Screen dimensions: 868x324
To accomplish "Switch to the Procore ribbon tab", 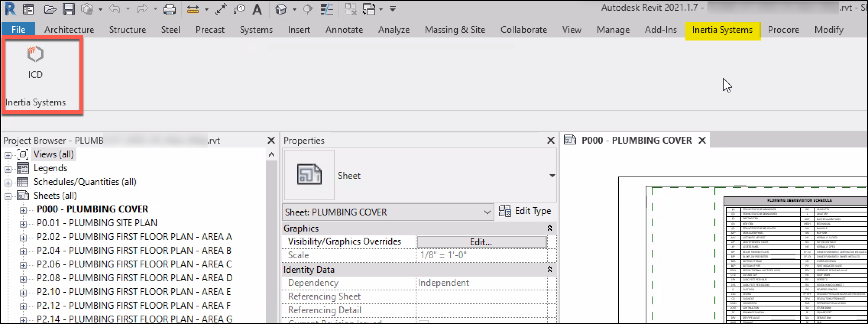I will [784, 30].
